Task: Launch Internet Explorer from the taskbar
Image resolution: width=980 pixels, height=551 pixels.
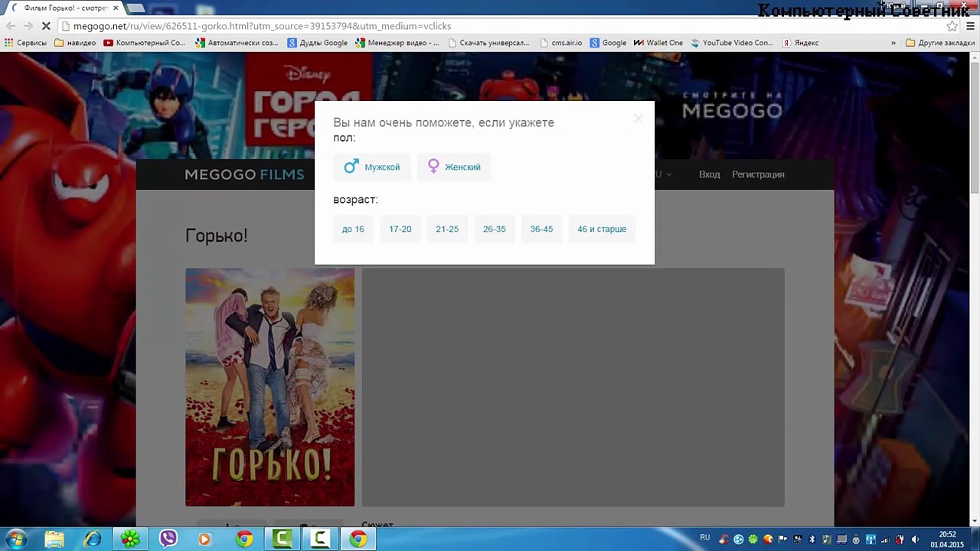Action: coord(93,539)
